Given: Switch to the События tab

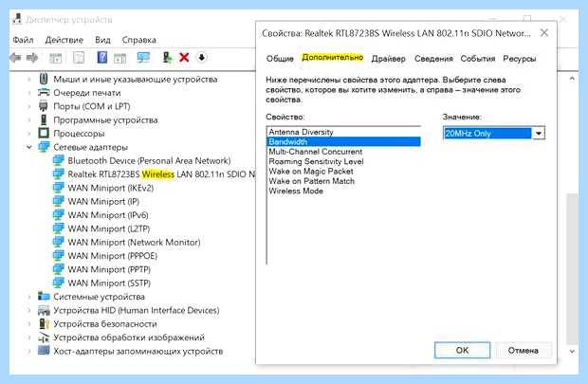Looking at the screenshot, I should [x=478, y=59].
